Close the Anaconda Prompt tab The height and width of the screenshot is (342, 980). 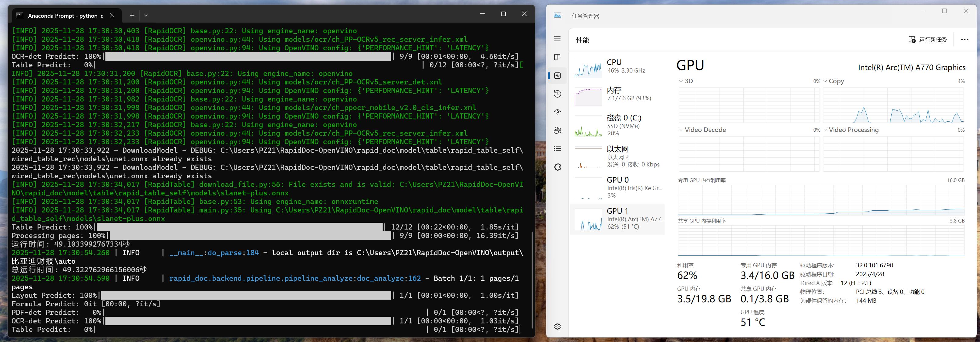112,15
